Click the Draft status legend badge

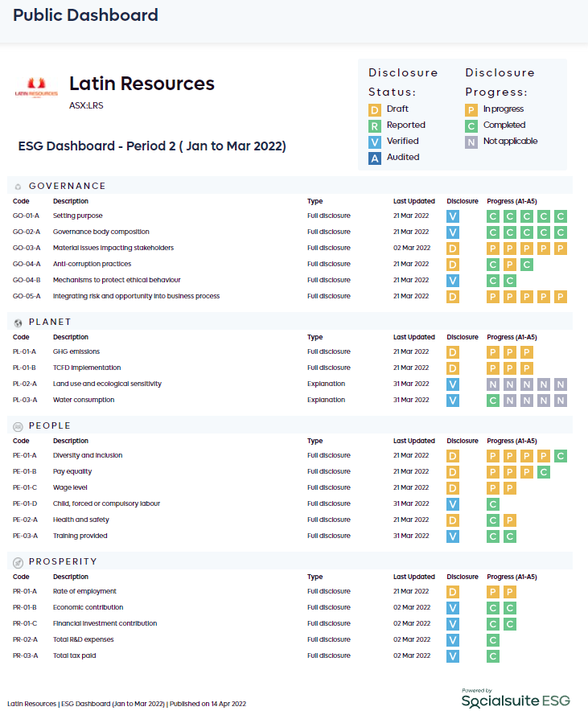[x=375, y=110]
